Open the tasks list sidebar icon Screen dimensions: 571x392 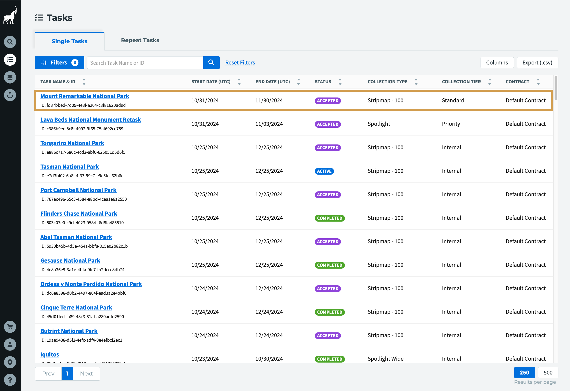coord(10,60)
